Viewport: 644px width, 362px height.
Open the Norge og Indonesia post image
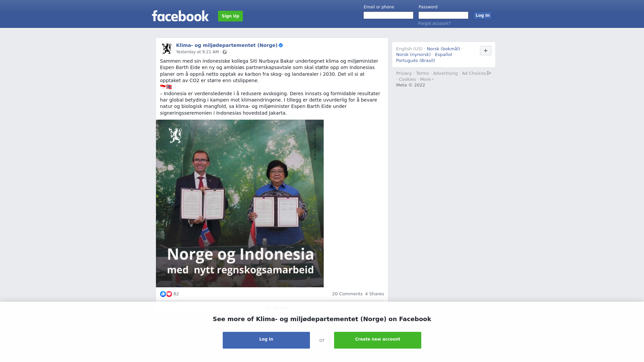tap(240, 203)
